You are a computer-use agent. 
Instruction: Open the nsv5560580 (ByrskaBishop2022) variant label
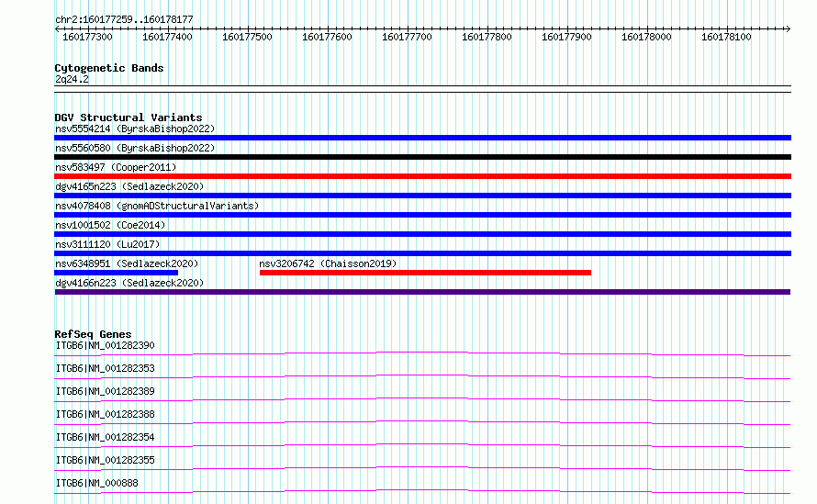pyautogui.click(x=135, y=148)
